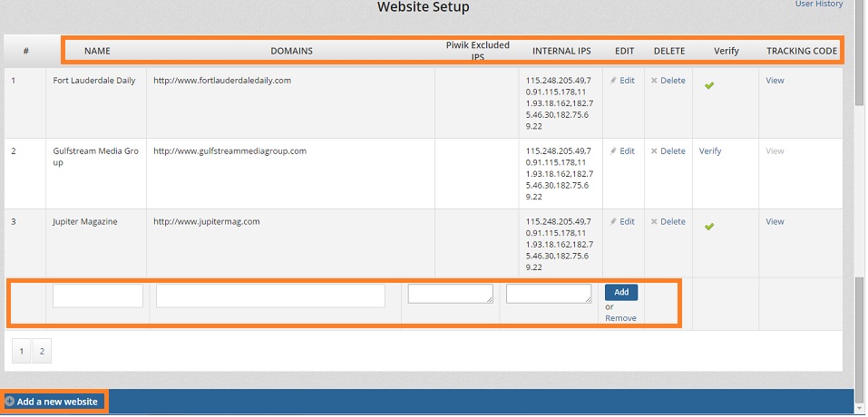Click the green verified checkmark for Fort Lauderdale Daily

[708, 86]
